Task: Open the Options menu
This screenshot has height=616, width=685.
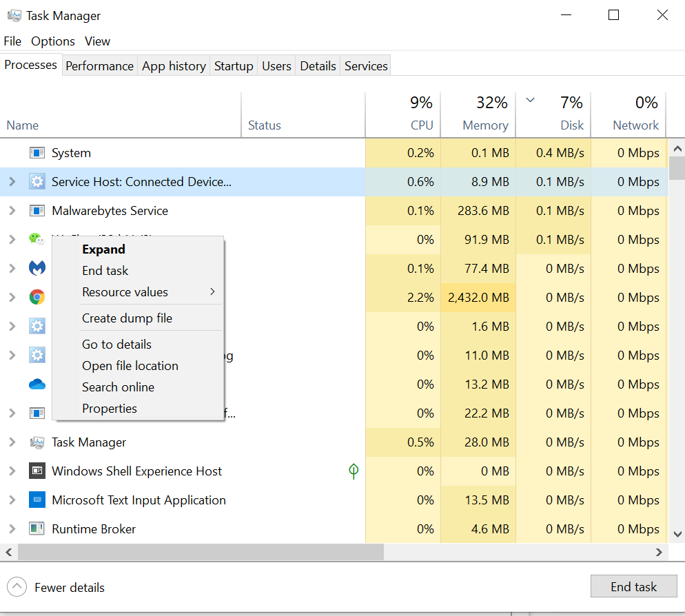Action: click(x=52, y=41)
